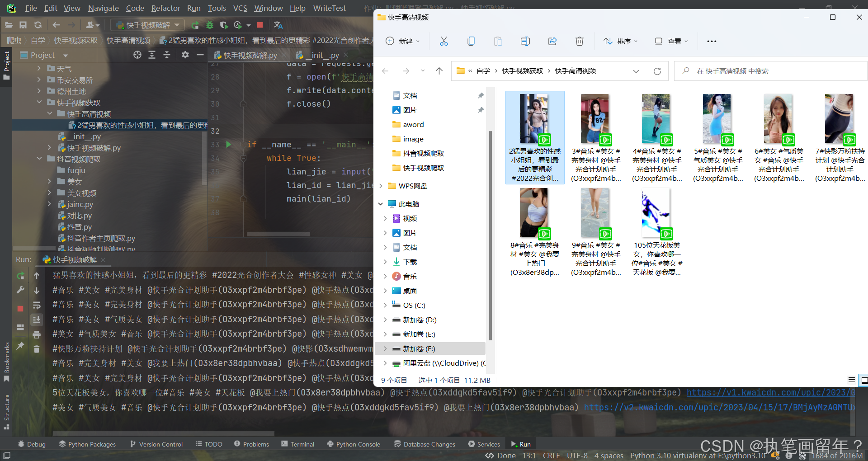Open Version Control tool window
Viewport: 868px width, 461px height.
156,444
